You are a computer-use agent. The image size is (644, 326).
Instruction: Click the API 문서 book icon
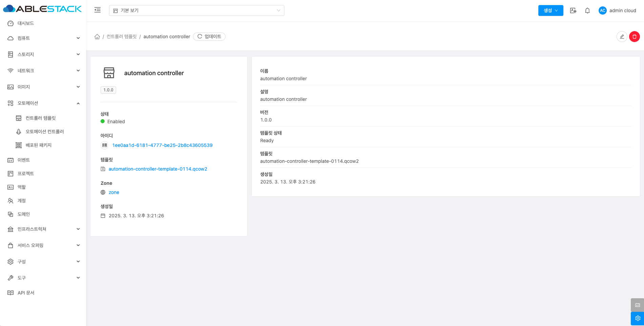pos(10,293)
